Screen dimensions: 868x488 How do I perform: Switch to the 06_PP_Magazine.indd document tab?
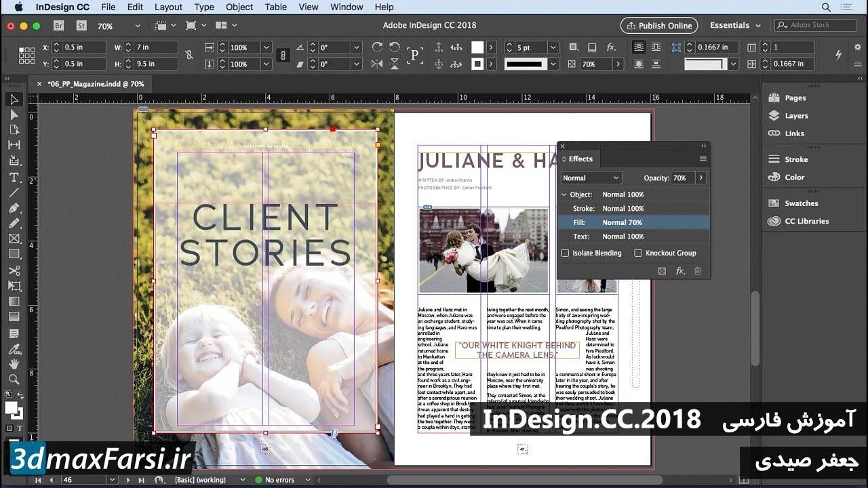click(95, 84)
